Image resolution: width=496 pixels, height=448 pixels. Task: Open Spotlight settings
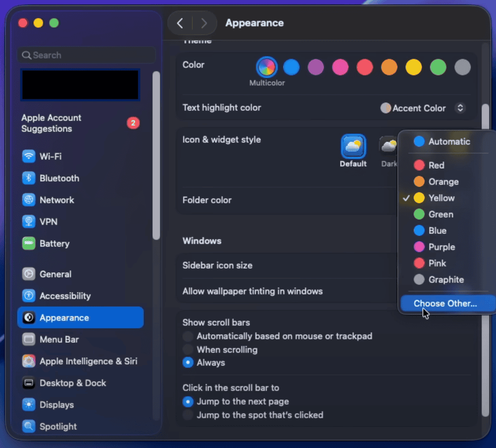click(80, 427)
